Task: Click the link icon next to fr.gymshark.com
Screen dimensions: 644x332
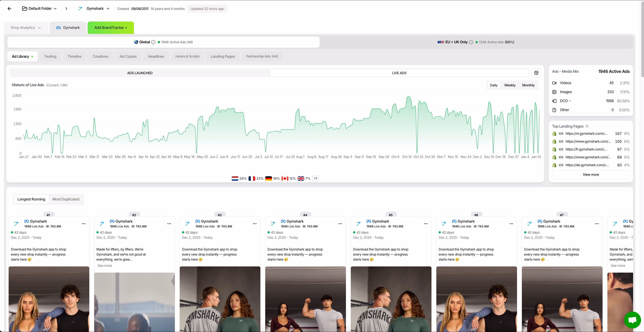Action: [561, 149]
